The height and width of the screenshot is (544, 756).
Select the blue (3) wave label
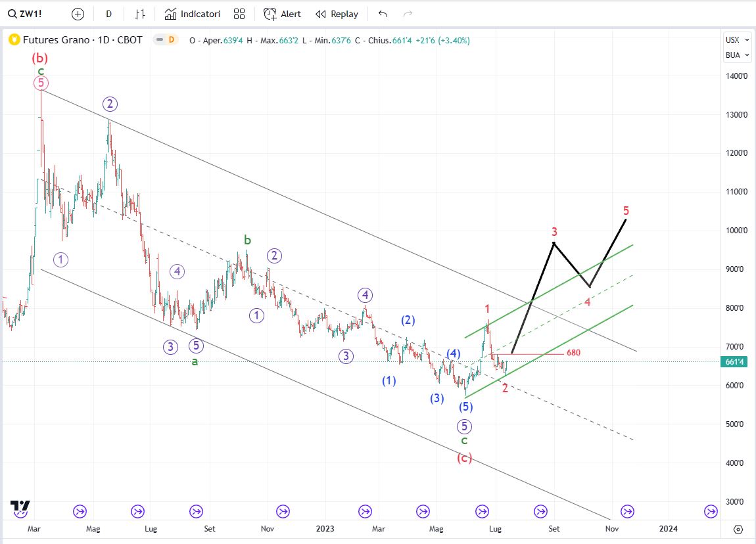coord(437,399)
